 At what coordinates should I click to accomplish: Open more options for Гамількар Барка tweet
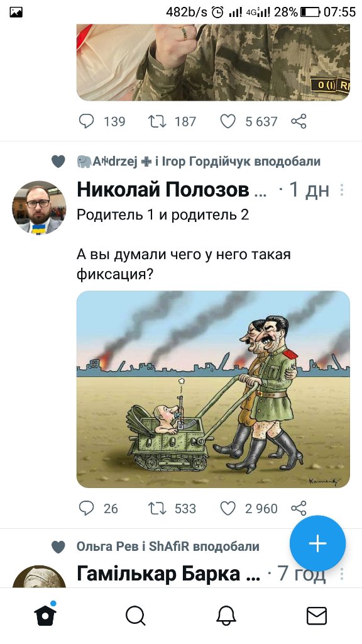[342, 574]
